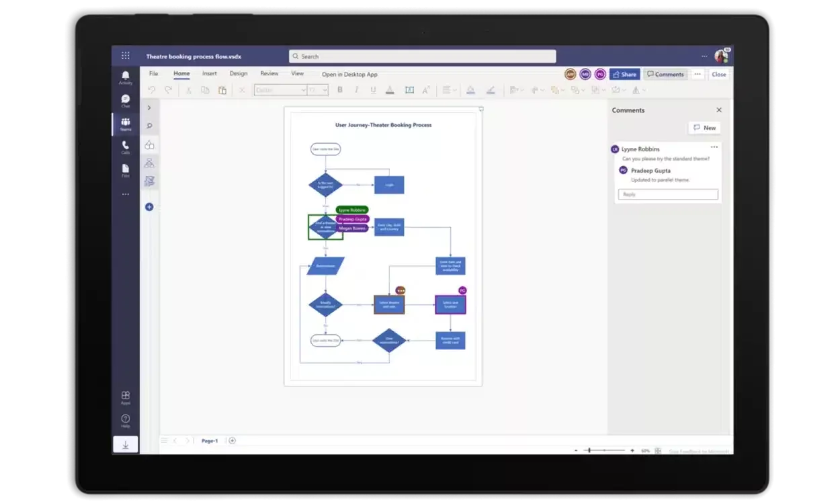Toggle Italic text formatting
The height and width of the screenshot is (504, 840).
[x=356, y=90]
